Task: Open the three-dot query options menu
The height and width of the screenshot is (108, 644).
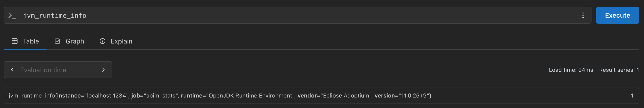Action: (x=583, y=15)
